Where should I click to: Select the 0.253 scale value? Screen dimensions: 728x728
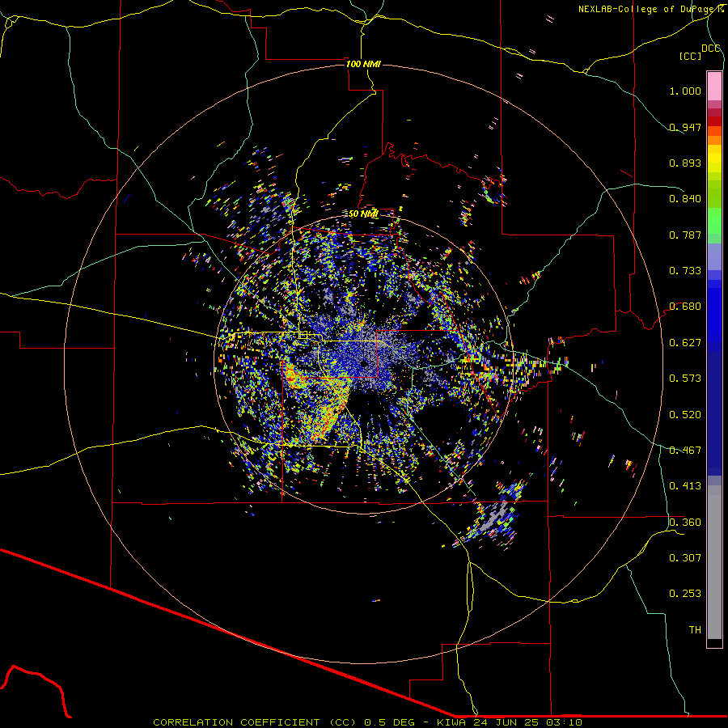(685, 594)
